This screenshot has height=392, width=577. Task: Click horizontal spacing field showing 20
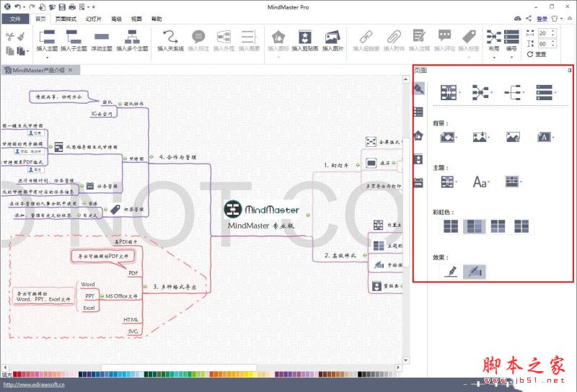click(547, 33)
